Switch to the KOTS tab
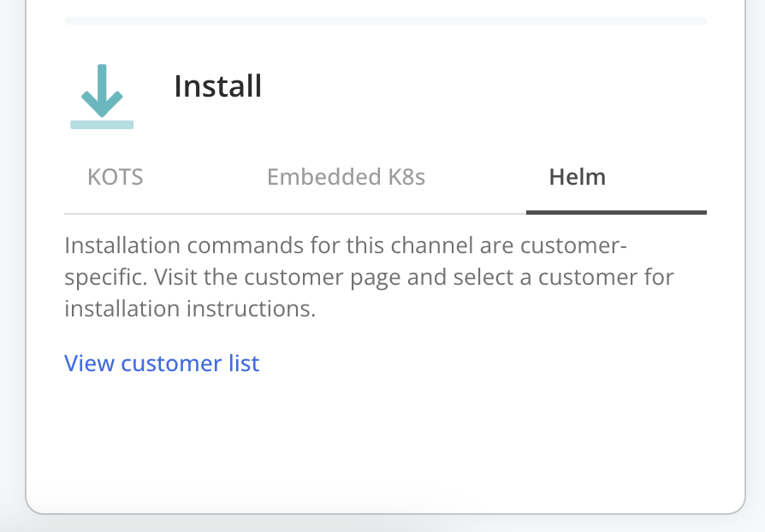Viewport: 765px width, 532px height. pos(116,177)
